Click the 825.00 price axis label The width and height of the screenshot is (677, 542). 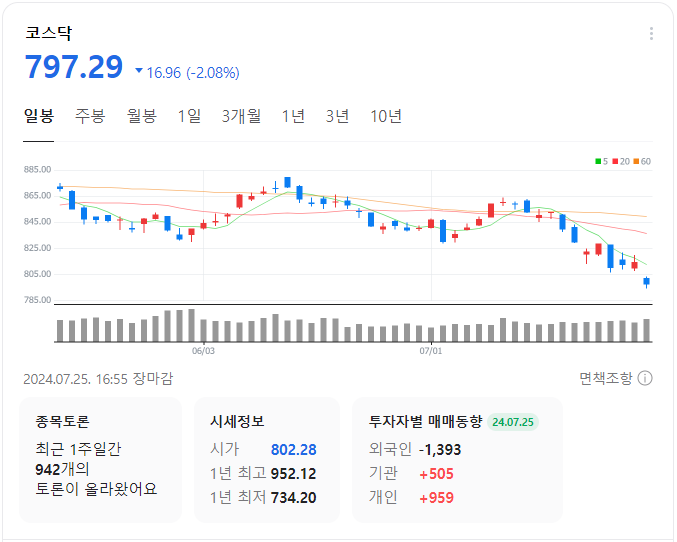tap(37, 248)
